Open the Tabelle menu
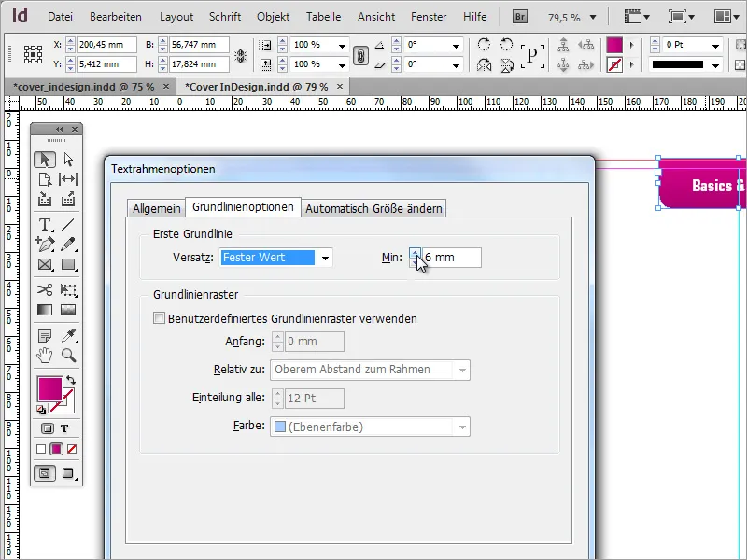Viewport: 747px width, 560px height. point(323,17)
